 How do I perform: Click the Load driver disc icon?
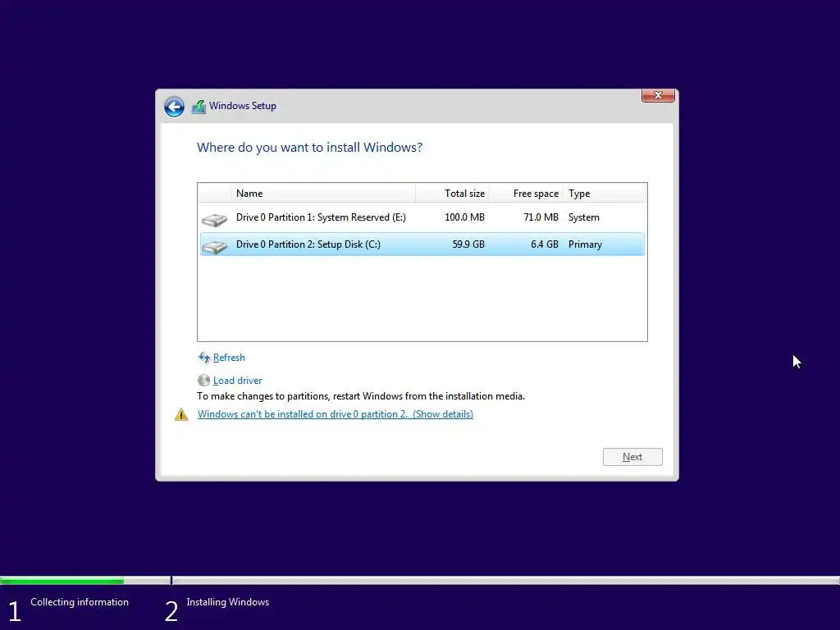[203, 381]
